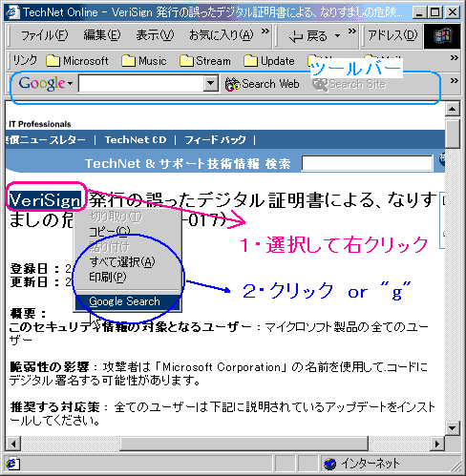Open the back history dropdown arrow
466x476 pixels.
click(337, 36)
